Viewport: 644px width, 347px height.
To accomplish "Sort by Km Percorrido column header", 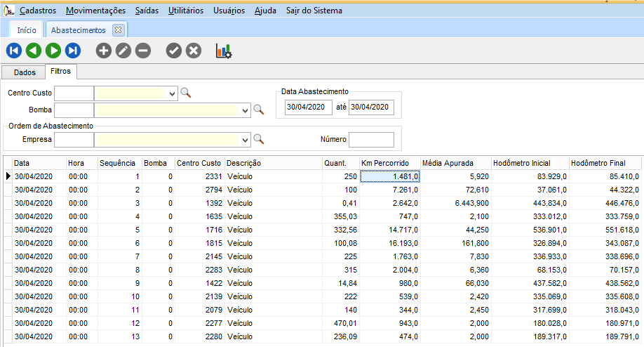I will (390, 163).
